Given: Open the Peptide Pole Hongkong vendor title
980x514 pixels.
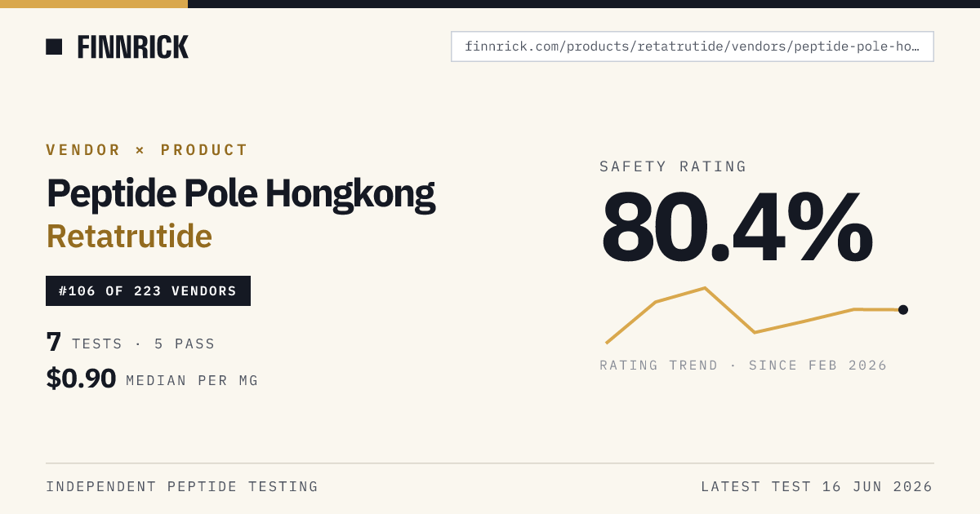Looking at the screenshot, I should [241, 194].
